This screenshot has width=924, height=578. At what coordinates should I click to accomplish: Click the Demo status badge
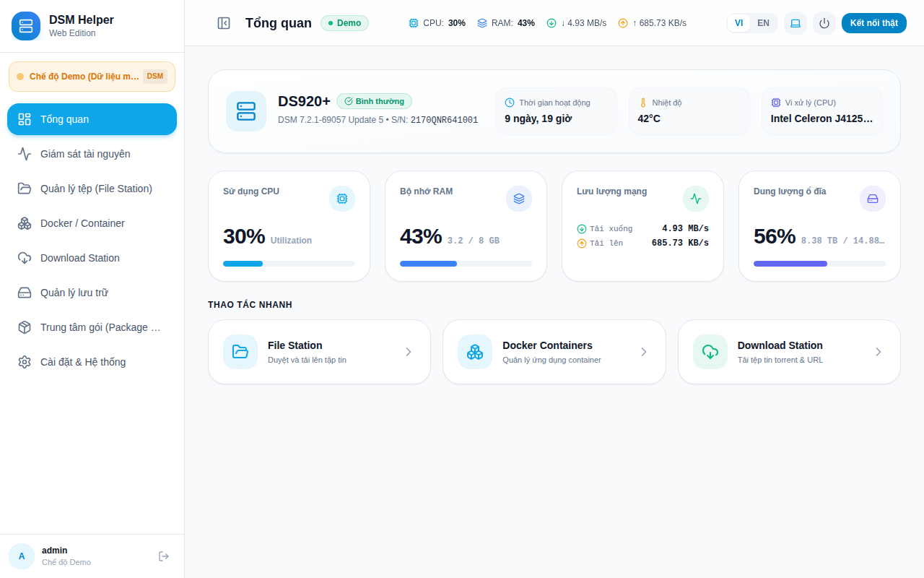click(x=344, y=23)
